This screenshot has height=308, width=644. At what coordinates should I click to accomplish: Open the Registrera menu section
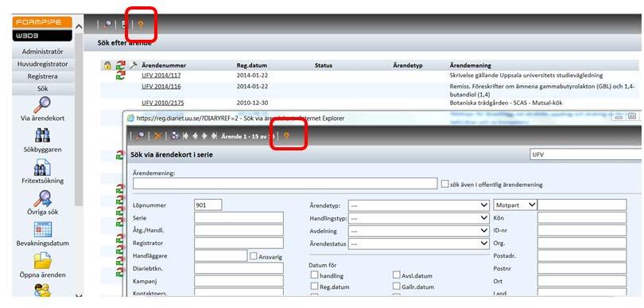click(43, 76)
